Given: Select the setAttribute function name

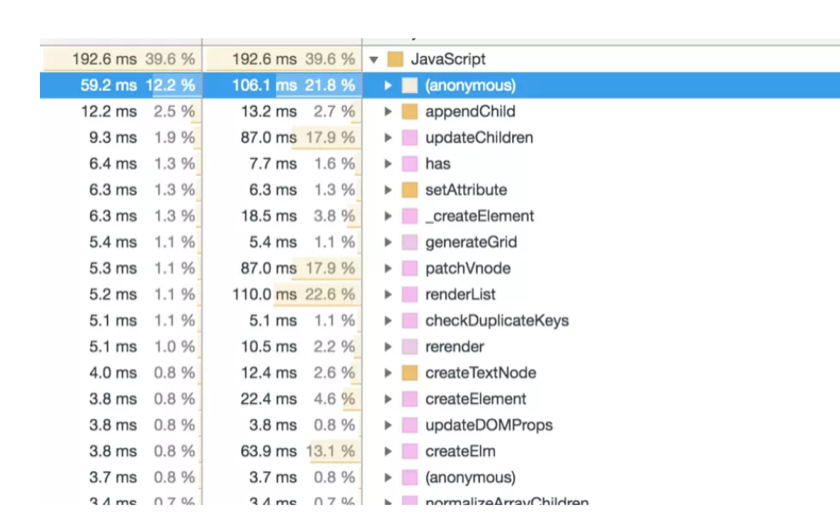Looking at the screenshot, I should 466,190.
